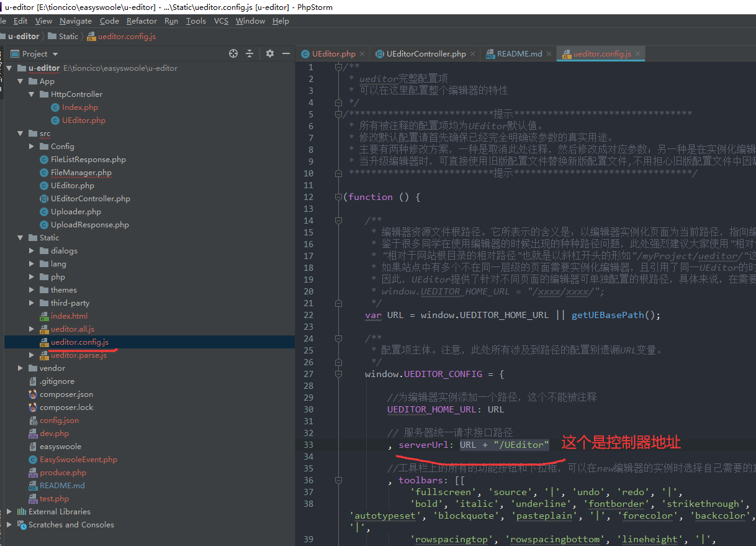Expand the vendor folder
756x546 pixels.
pos(20,368)
